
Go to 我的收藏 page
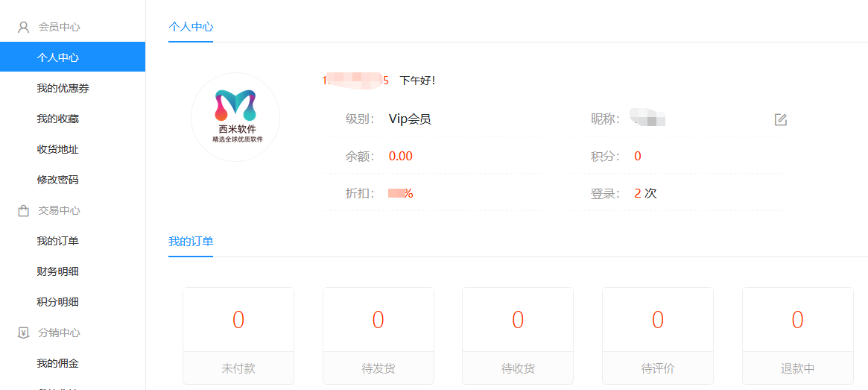[58, 119]
